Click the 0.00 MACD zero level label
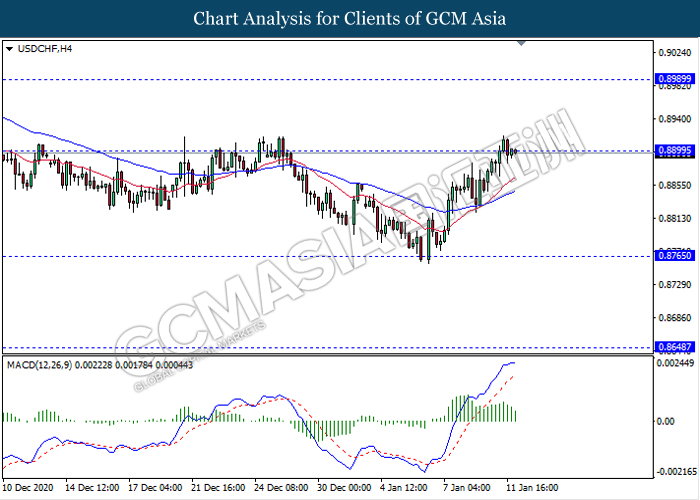This screenshot has width=700, height=500. coord(667,421)
